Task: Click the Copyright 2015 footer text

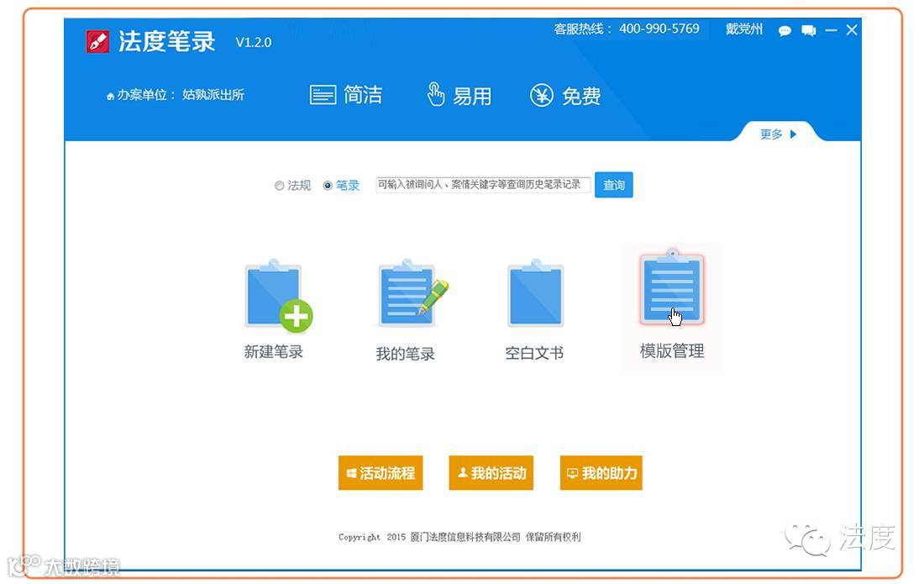Action: tap(459, 537)
